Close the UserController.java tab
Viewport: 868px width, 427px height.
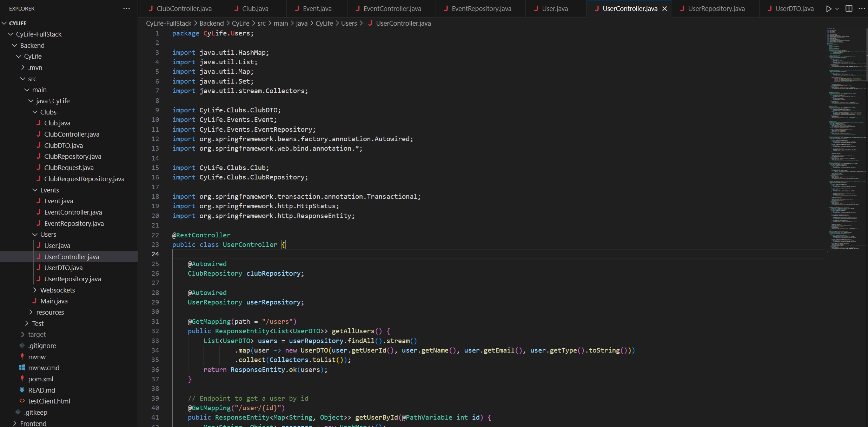coord(664,9)
